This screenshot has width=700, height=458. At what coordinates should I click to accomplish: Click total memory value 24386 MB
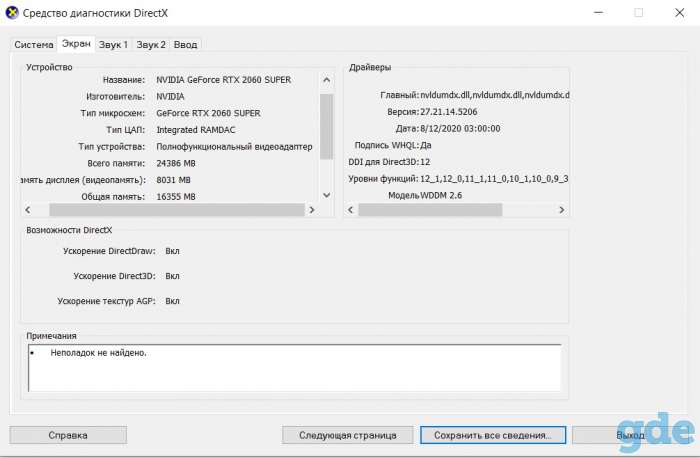coord(176,163)
